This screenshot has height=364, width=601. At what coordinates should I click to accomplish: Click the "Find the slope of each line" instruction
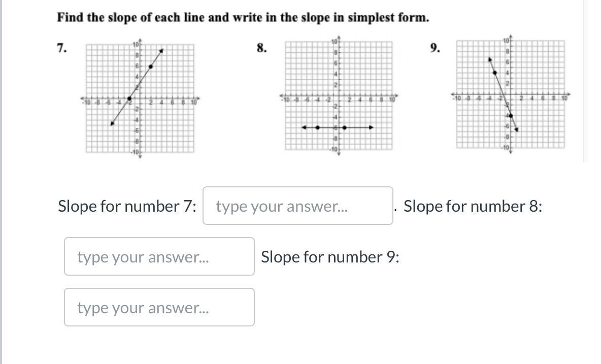pos(243,18)
